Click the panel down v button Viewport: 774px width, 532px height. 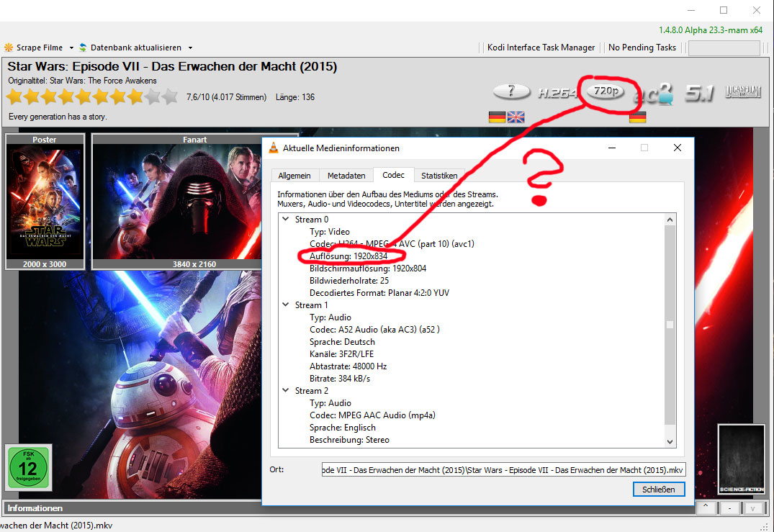point(753,508)
